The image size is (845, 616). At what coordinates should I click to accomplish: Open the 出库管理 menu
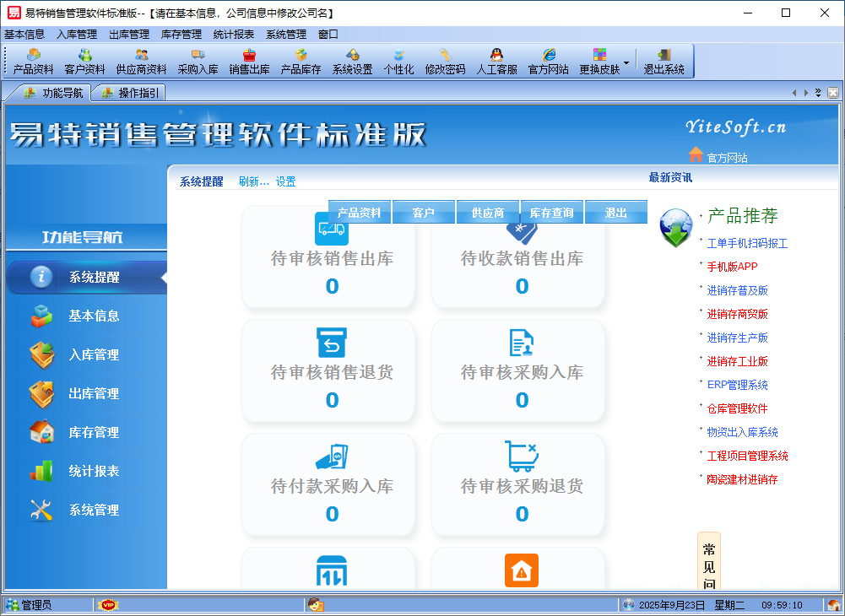(x=129, y=35)
